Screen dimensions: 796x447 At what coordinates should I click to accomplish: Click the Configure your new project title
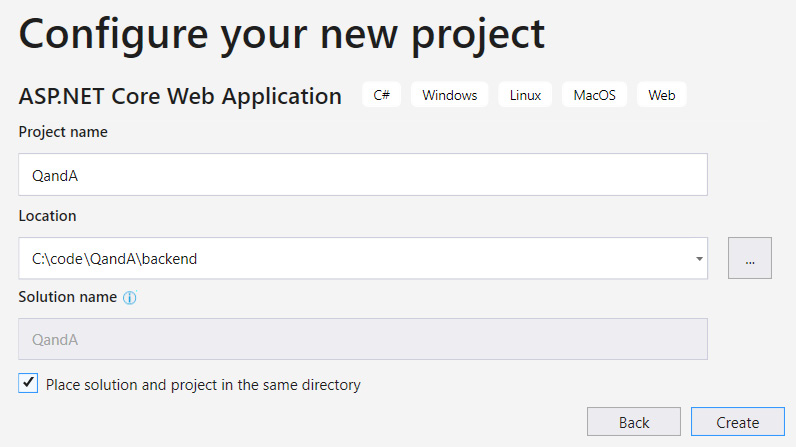pyautogui.click(x=282, y=35)
